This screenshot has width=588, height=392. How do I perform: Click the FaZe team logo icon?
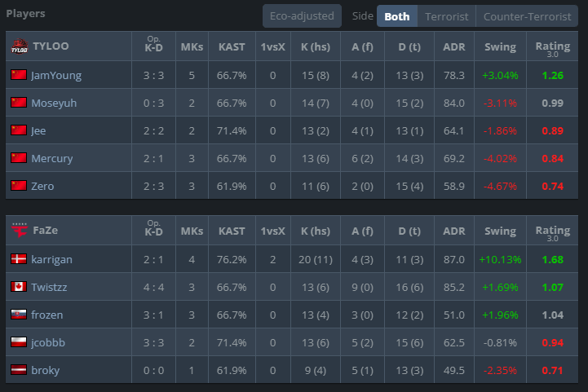pos(19,231)
